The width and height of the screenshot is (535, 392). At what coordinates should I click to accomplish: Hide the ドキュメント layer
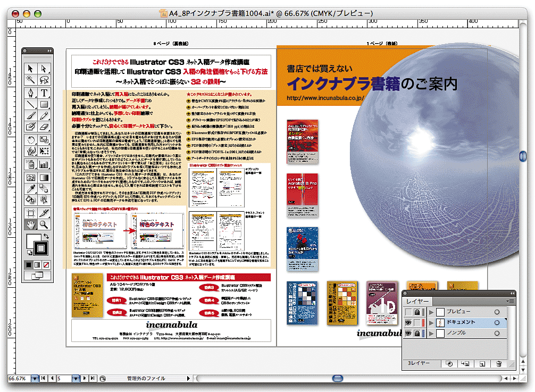pyautogui.click(x=408, y=322)
